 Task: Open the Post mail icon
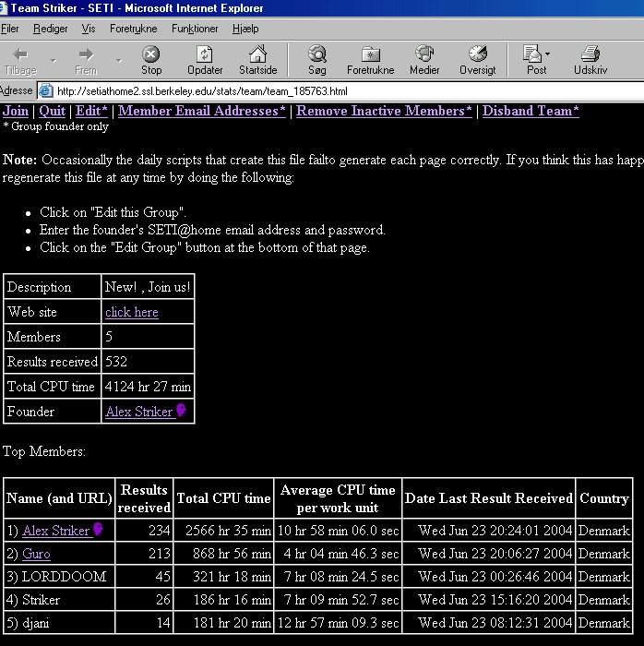tap(532, 54)
